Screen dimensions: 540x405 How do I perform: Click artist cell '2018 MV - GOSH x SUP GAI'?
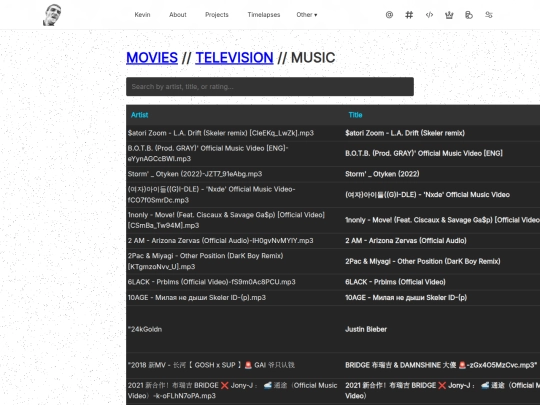(211, 365)
